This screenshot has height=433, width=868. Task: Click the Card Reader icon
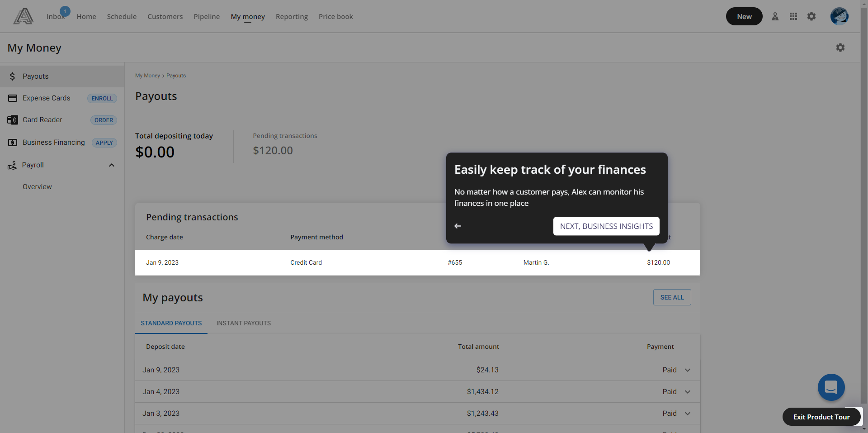click(12, 119)
